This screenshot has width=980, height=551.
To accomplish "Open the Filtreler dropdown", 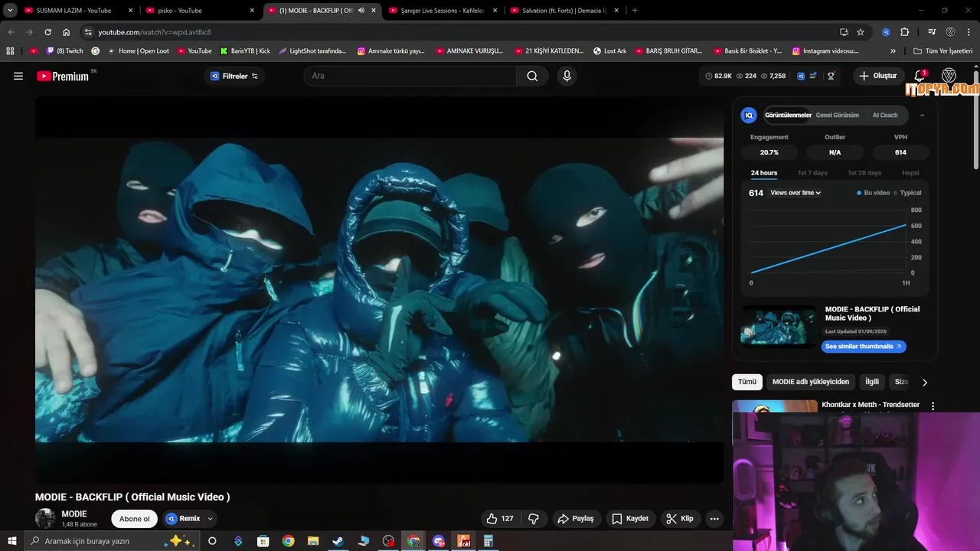I will (234, 76).
